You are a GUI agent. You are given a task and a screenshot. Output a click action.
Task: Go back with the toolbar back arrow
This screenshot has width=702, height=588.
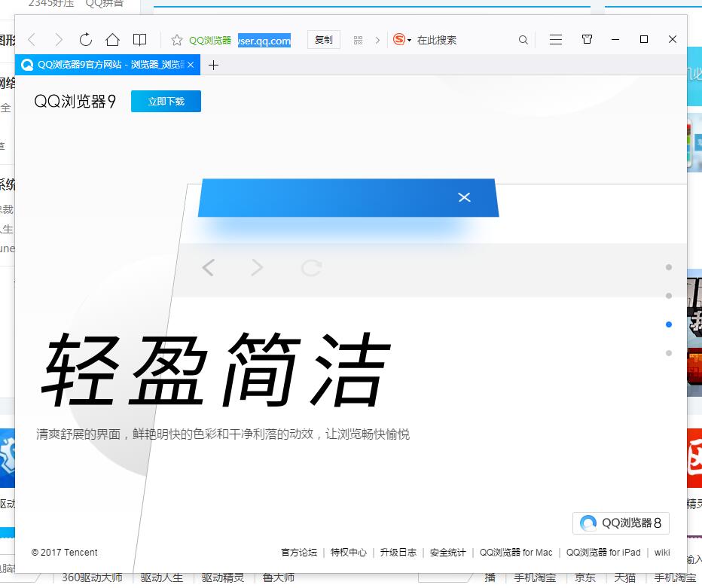point(32,40)
